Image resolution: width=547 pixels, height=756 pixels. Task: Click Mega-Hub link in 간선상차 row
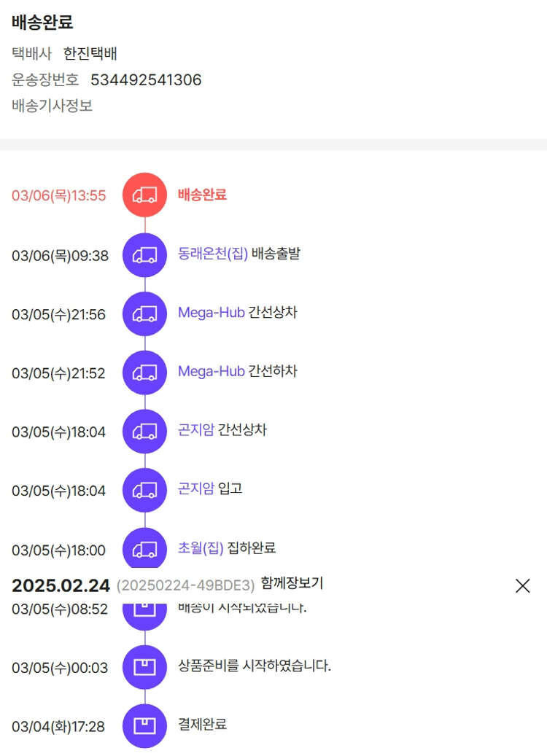[211, 313]
